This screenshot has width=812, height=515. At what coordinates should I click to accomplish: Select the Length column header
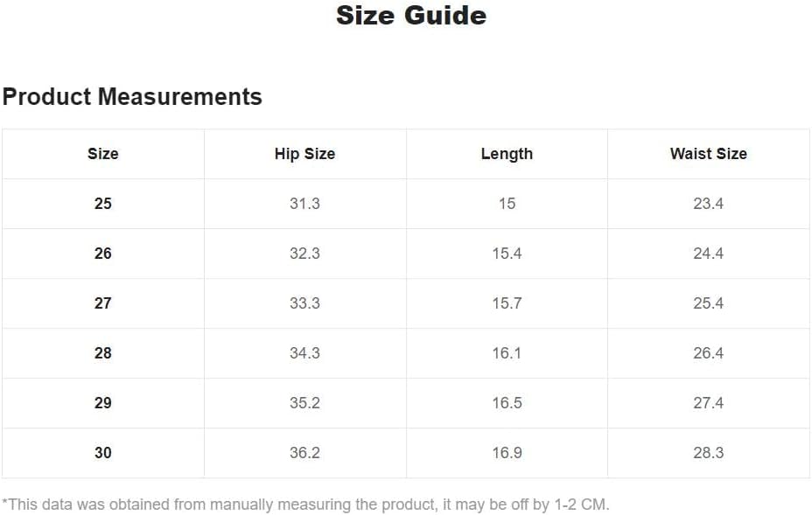point(507,154)
